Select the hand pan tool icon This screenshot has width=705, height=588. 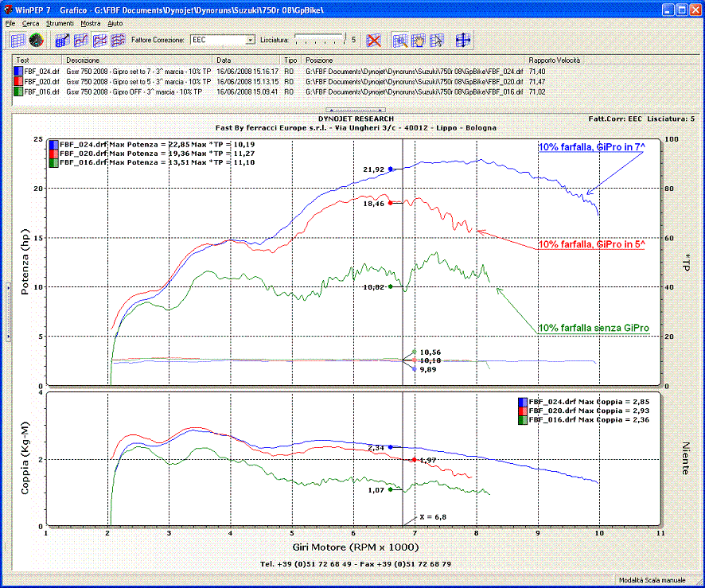419,40
